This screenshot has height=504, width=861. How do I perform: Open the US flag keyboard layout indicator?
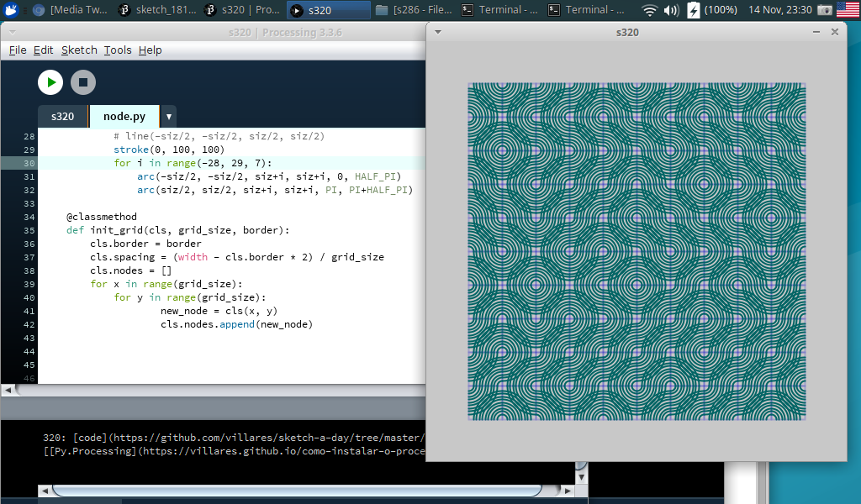point(848,10)
